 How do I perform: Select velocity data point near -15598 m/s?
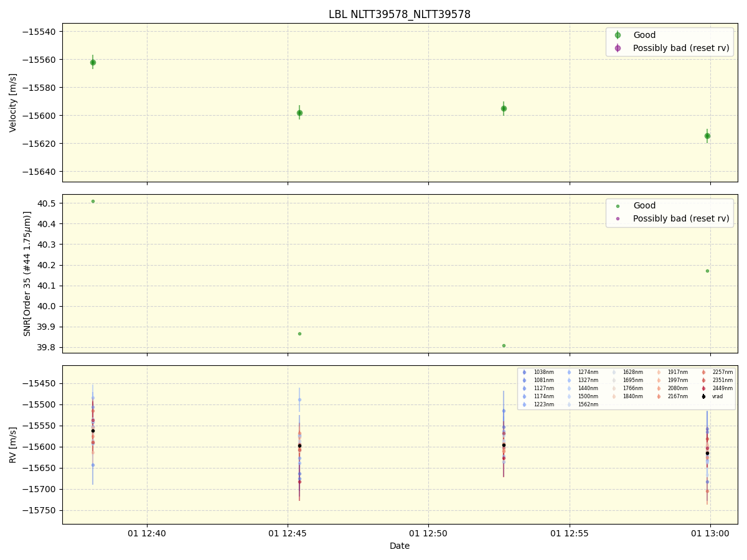pyautogui.click(x=299, y=113)
